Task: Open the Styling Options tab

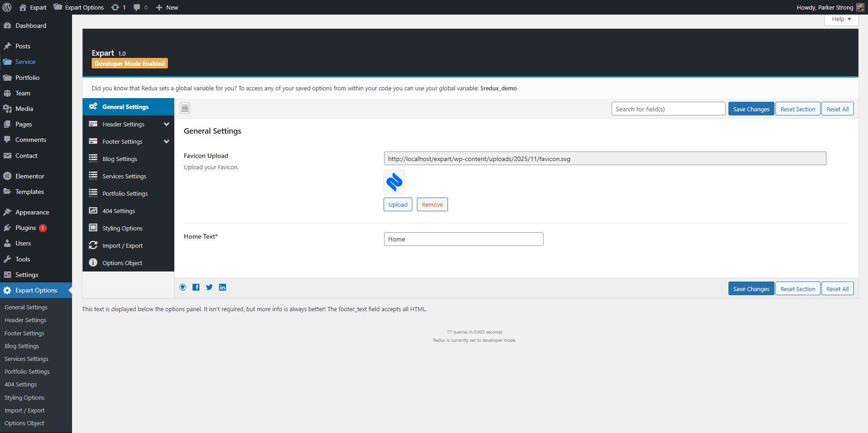Action: click(x=122, y=228)
